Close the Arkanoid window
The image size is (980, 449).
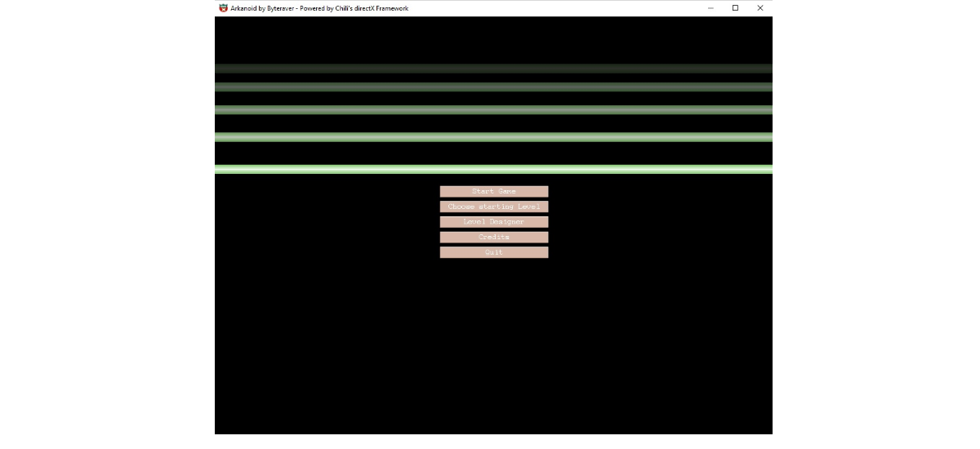coord(760,8)
